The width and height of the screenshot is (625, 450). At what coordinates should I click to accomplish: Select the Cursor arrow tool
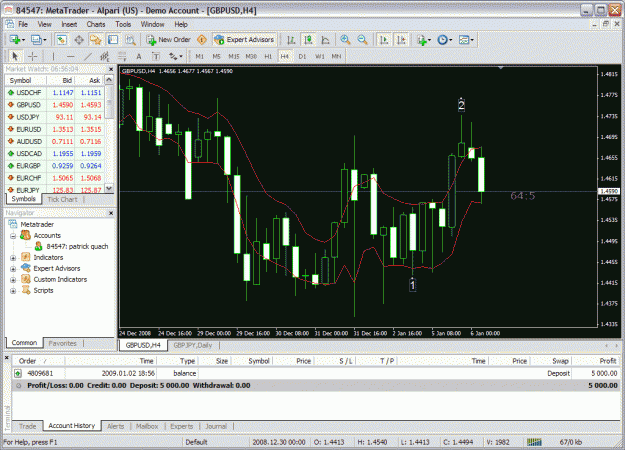click(x=15, y=56)
